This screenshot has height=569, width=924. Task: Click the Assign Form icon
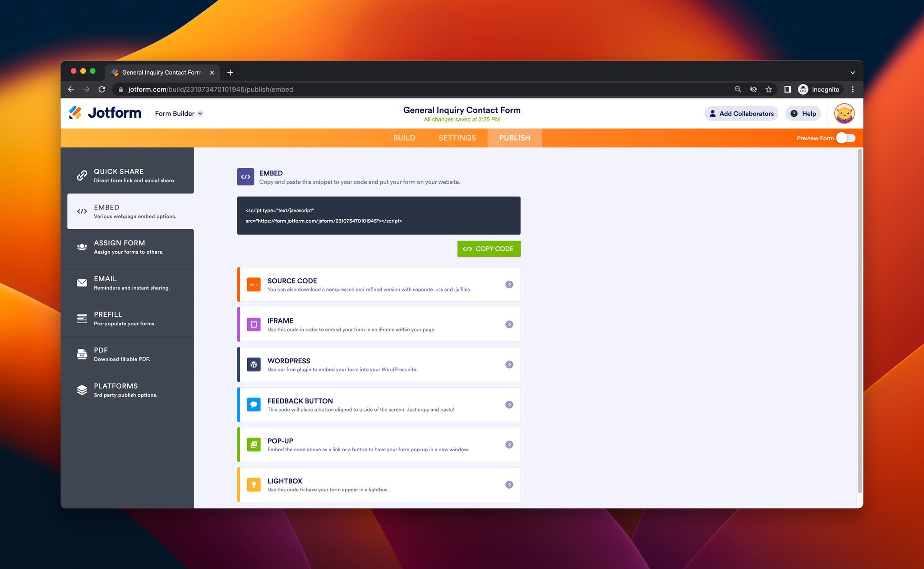coord(81,246)
